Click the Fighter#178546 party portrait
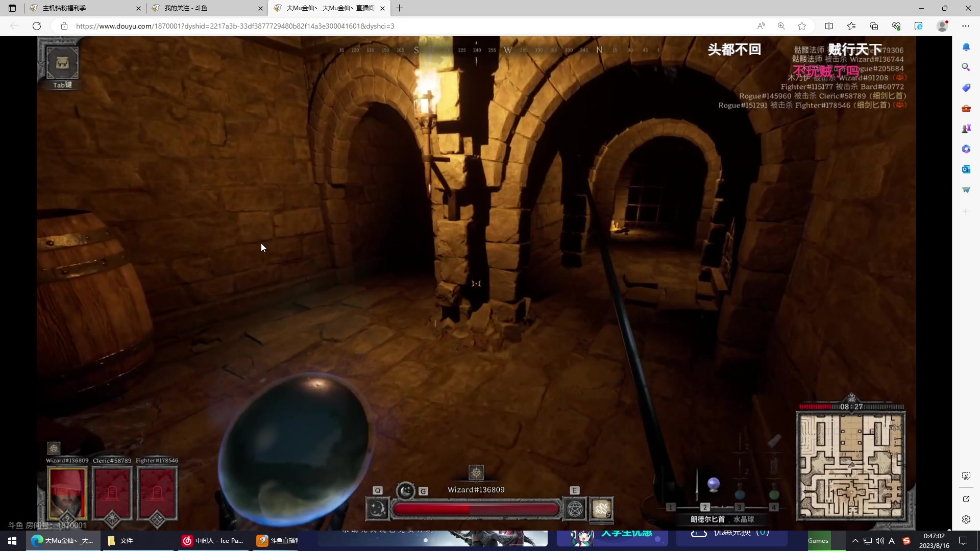The width and height of the screenshot is (980, 551). 157,493
